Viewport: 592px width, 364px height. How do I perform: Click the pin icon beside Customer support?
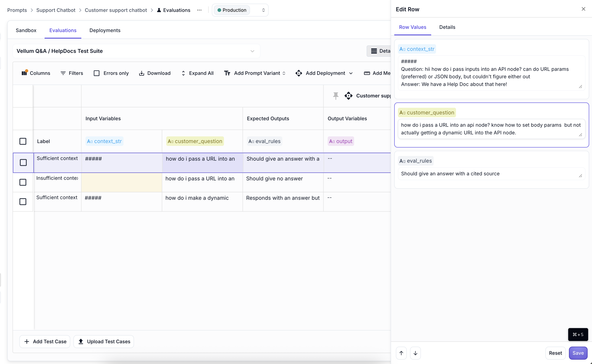[336, 96]
